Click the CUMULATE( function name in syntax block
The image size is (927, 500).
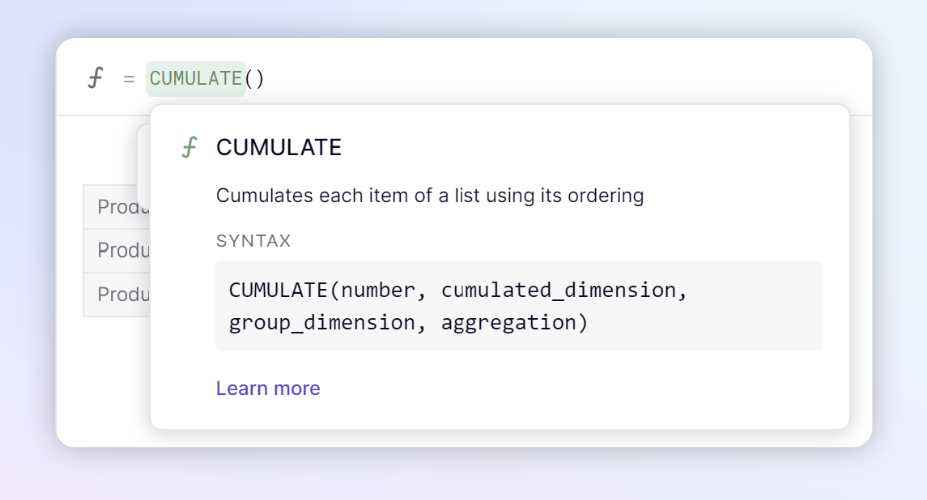(x=284, y=290)
